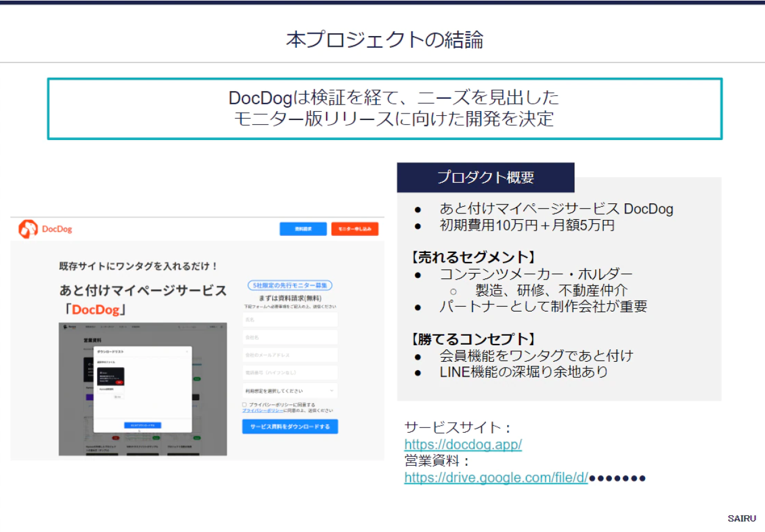Click the 電話番号 (ハイフンなし) field

point(290,373)
